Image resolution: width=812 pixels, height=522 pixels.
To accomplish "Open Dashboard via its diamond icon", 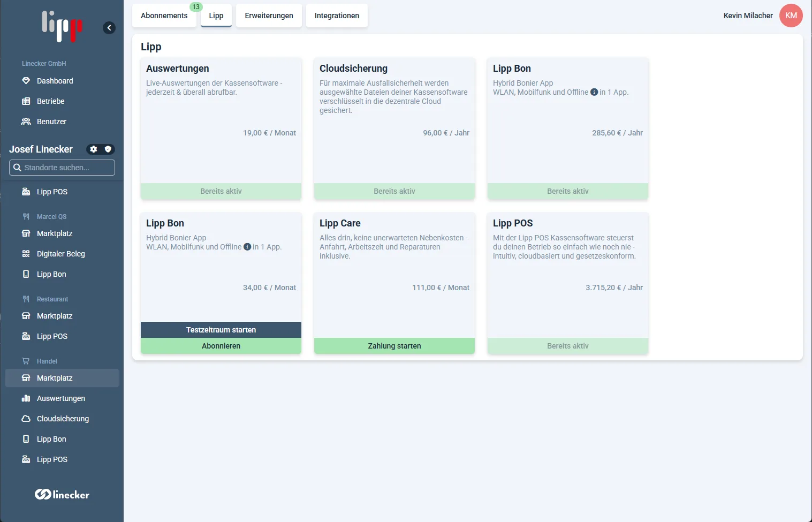I will pyautogui.click(x=26, y=81).
